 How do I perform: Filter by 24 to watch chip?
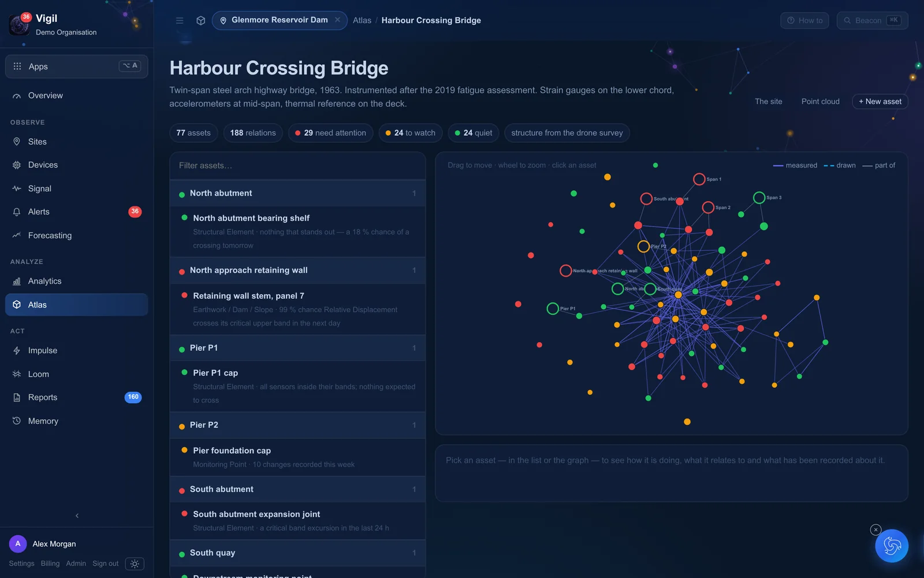pos(411,133)
